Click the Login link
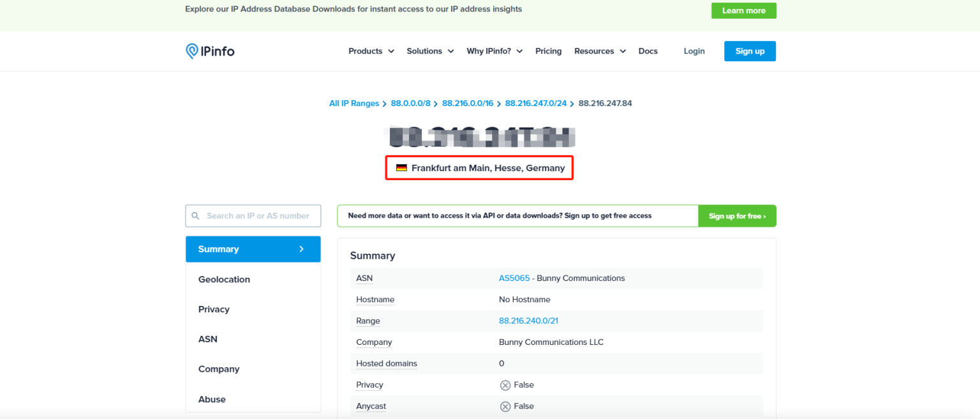Screen dimensions: 980x419 coord(694,51)
